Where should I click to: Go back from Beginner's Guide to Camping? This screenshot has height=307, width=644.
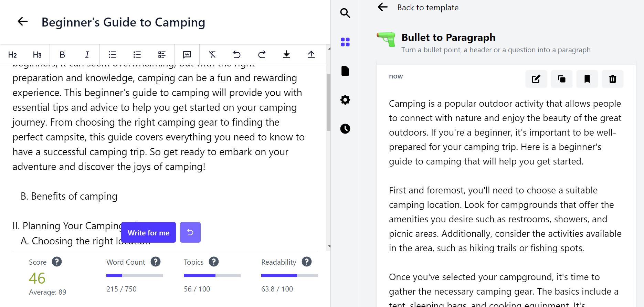[23, 22]
